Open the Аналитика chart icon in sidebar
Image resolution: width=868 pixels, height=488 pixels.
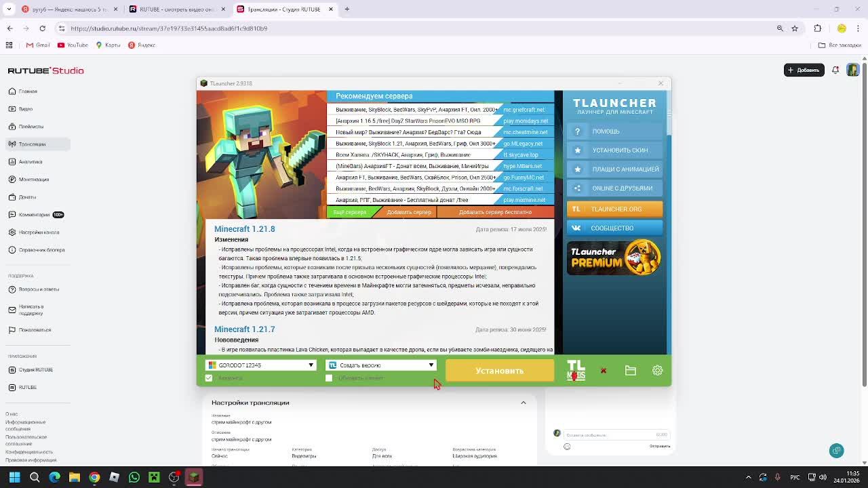pos(12,162)
